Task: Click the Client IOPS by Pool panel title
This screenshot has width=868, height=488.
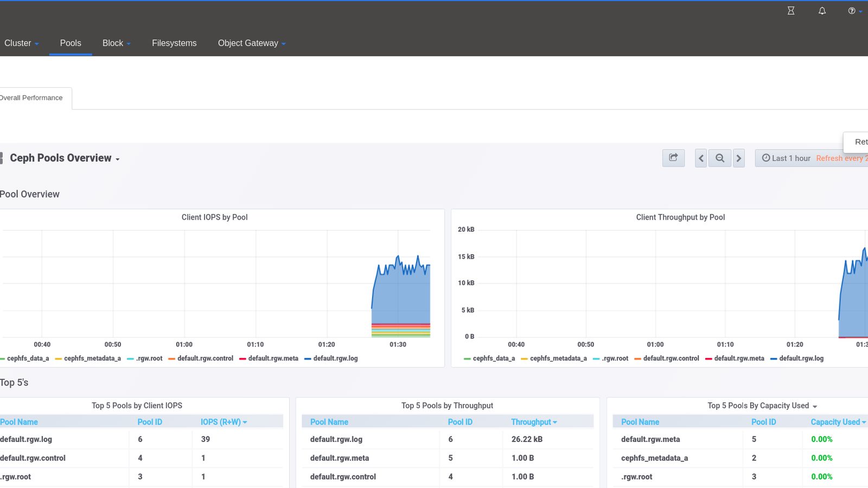Action: (214, 217)
